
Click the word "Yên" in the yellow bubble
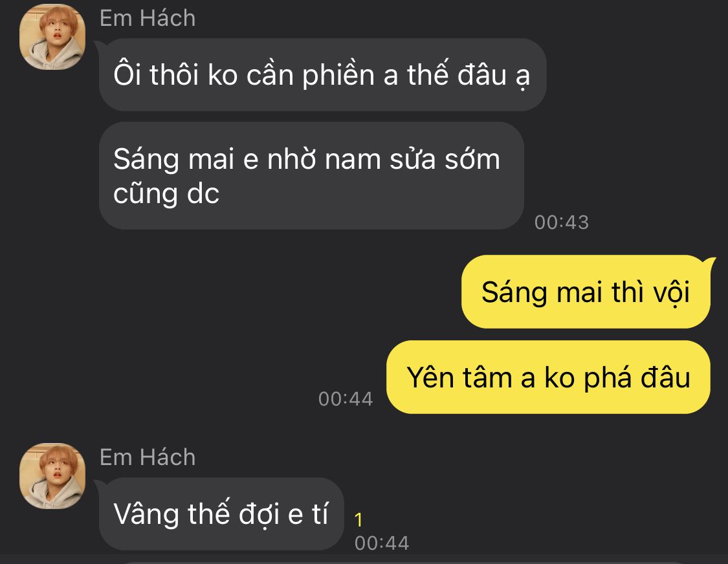pos(430,377)
